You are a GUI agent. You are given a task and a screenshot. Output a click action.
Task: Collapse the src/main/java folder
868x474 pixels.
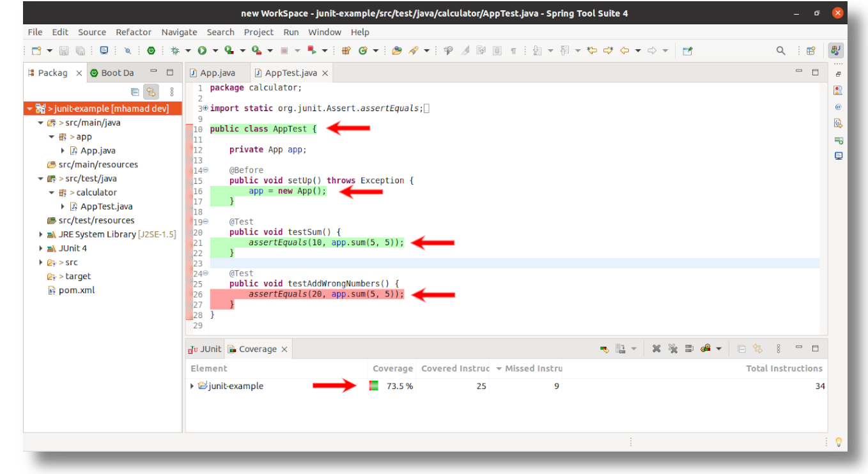(x=41, y=123)
